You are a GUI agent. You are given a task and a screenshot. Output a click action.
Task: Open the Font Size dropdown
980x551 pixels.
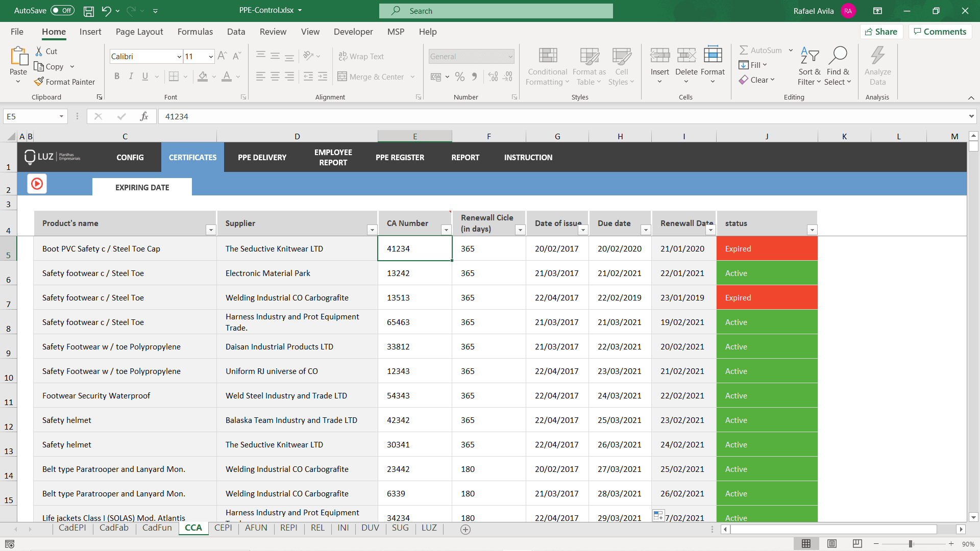pos(210,56)
